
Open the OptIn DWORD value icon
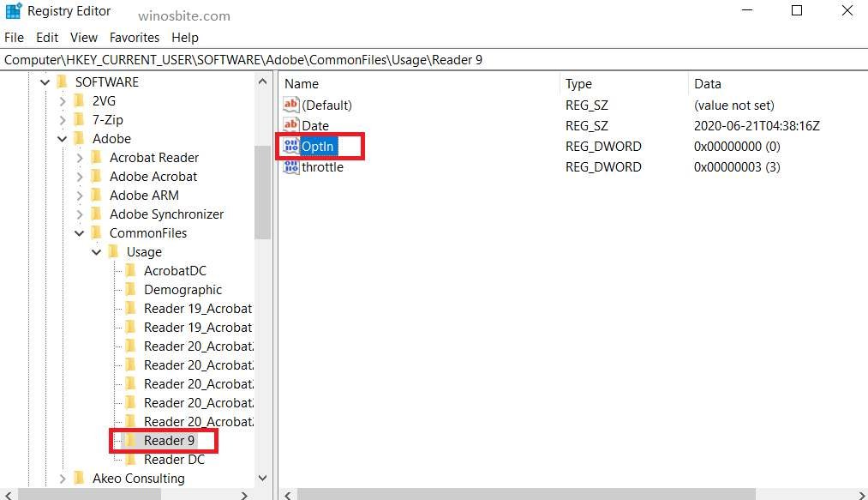292,146
